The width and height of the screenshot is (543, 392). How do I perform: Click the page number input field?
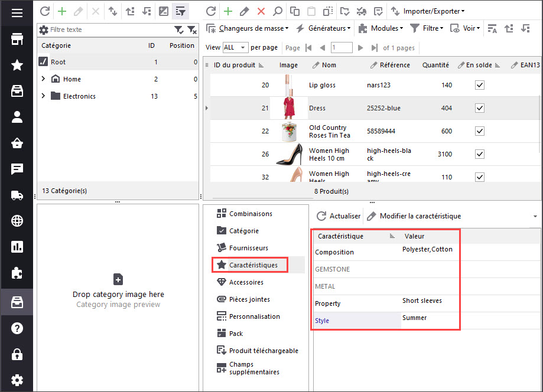[x=342, y=47]
